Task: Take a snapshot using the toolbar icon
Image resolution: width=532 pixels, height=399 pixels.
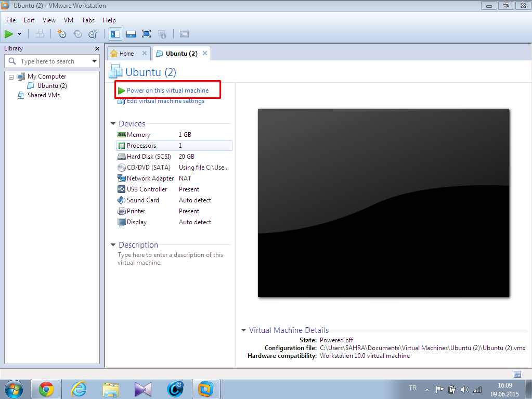Action: [x=62, y=34]
